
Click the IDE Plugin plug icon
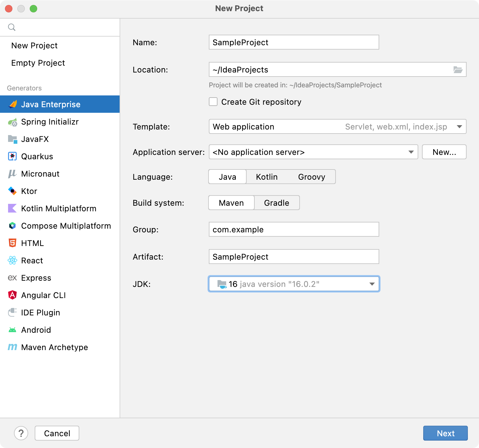pos(12,312)
